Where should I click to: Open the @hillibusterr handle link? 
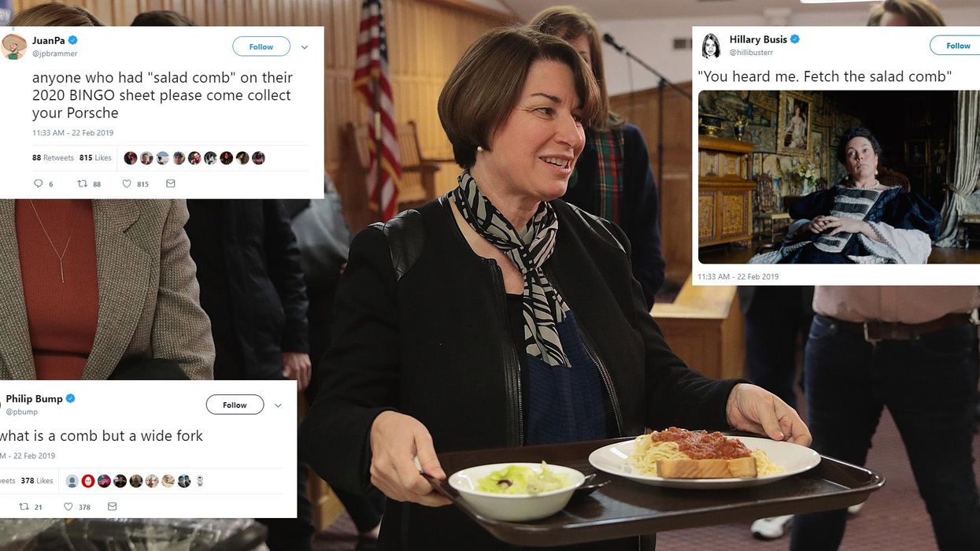751,53
